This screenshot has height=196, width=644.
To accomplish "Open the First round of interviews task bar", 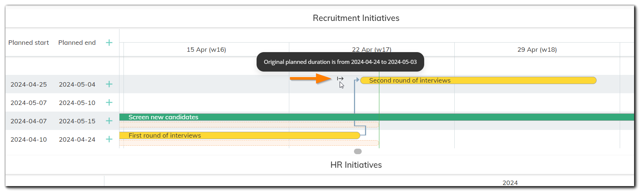I will (239, 135).
